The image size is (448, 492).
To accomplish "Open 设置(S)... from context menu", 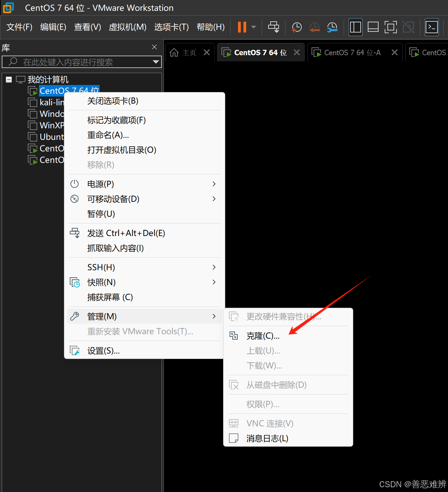I will (x=145, y=351).
